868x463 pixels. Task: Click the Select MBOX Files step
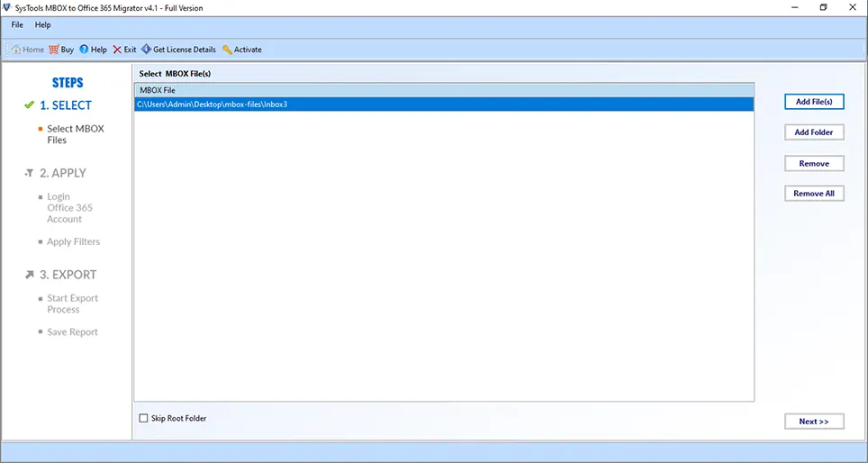(76, 134)
